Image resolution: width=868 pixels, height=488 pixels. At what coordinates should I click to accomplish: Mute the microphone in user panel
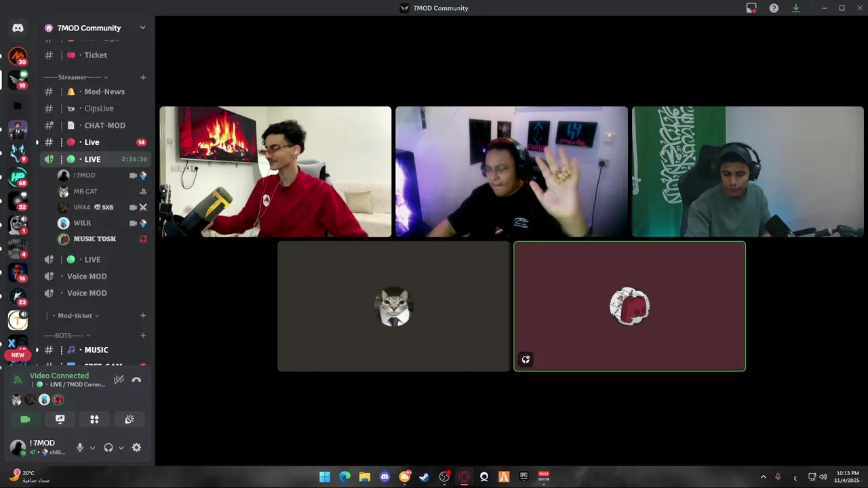click(80, 447)
